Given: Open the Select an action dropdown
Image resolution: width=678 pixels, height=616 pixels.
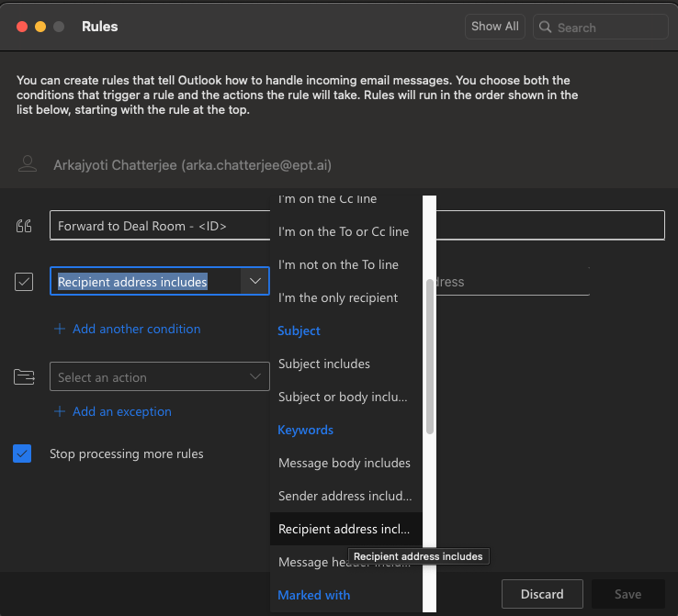Looking at the screenshot, I should coord(159,377).
